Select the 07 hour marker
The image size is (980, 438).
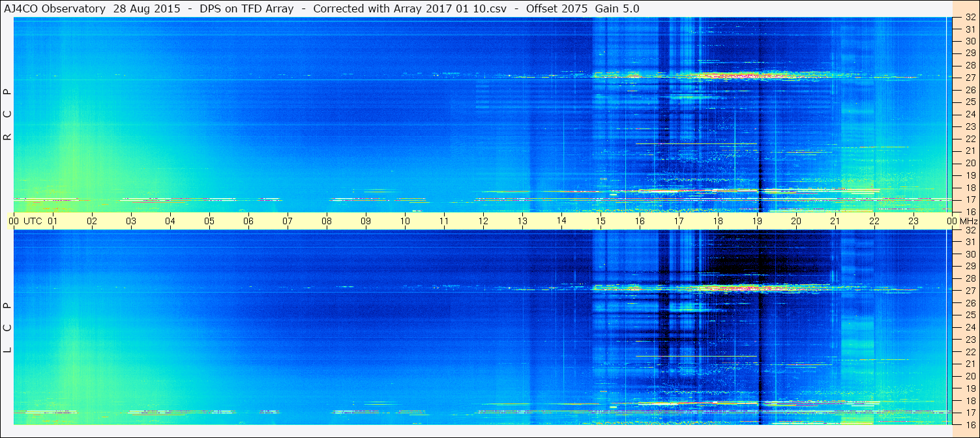pyautogui.click(x=288, y=222)
